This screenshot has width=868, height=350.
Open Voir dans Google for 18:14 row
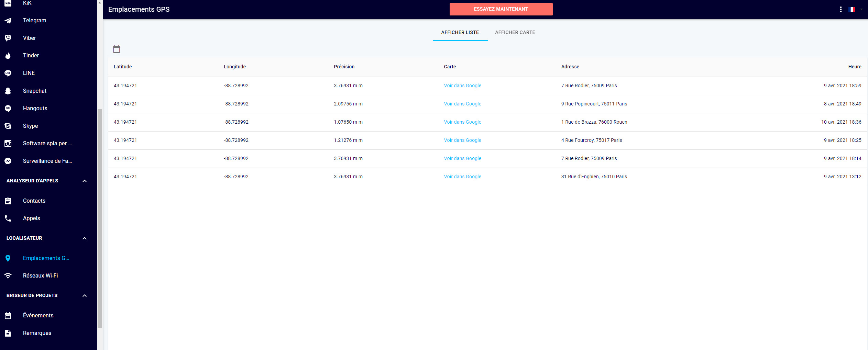pyautogui.click(x=462, y=159)
